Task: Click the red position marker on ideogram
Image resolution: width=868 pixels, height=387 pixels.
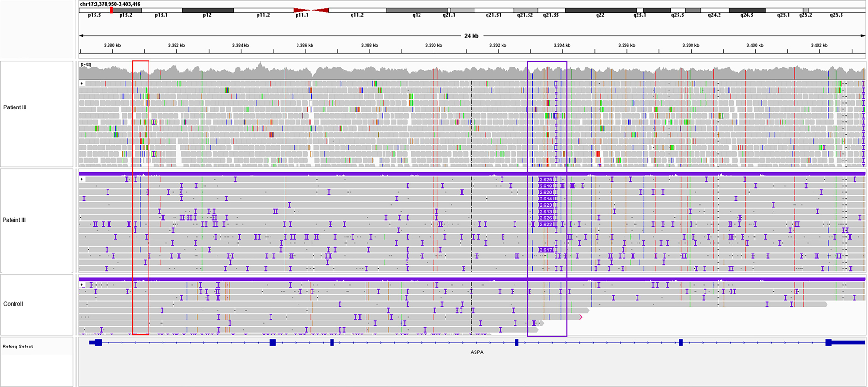Action: [x=111, y=10]
